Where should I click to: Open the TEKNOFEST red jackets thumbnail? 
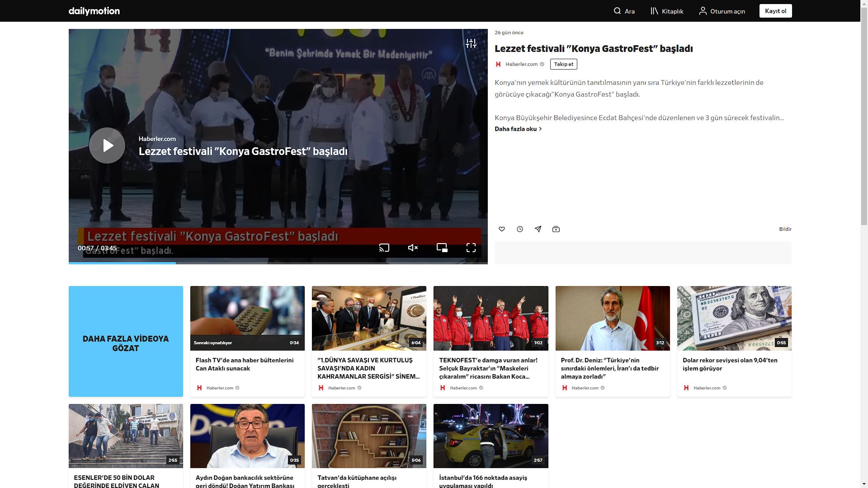point(491,318)
